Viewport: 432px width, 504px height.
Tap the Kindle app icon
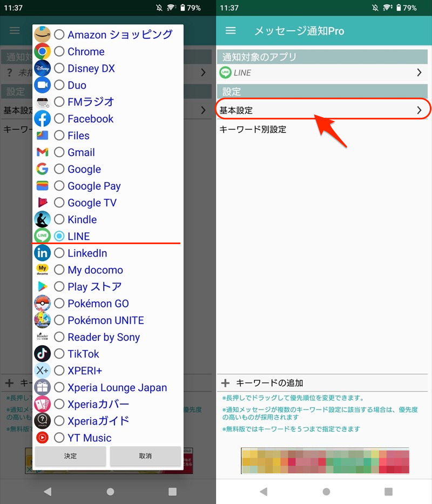coord(42,219)
